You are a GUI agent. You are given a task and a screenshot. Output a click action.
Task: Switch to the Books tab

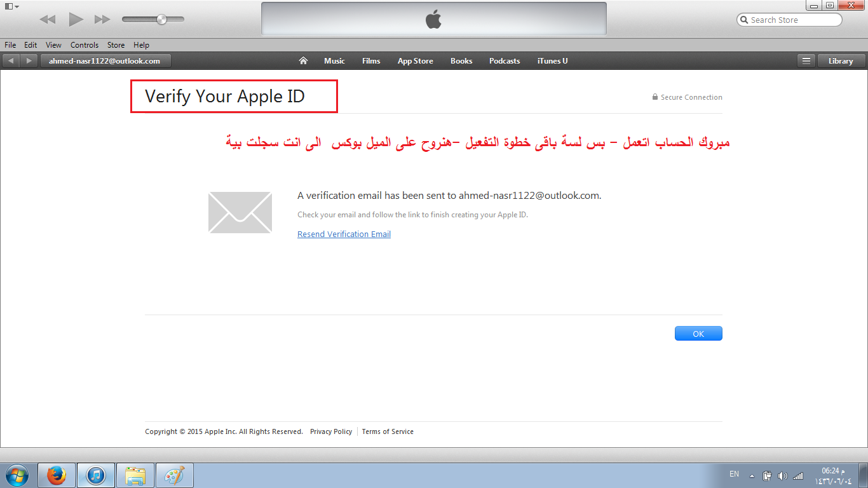point(461,61)
